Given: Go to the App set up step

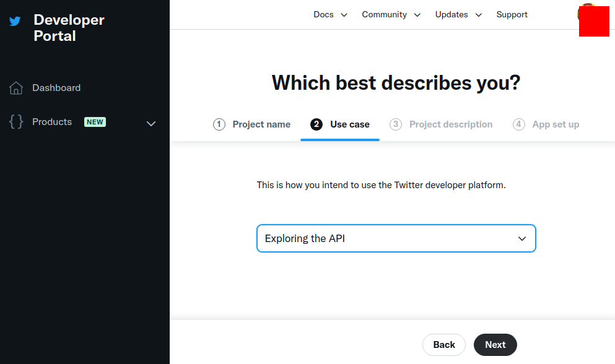Looking at the screenshot, I should pyautogui.click(x=556, y=124).
